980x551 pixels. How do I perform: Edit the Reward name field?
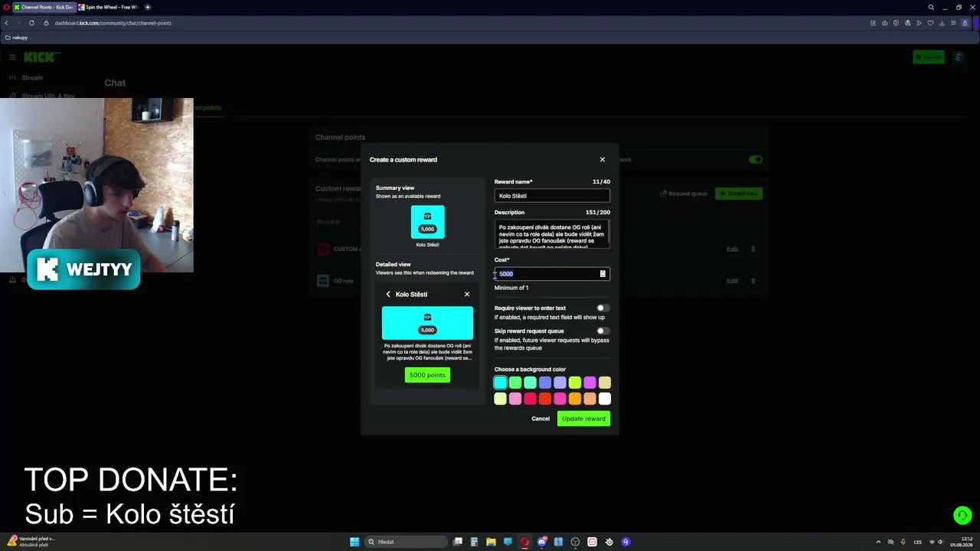click(x=552, y=196)
